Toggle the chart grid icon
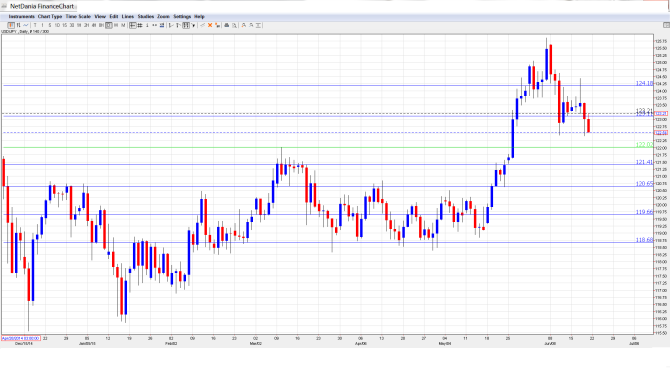The image size is (670, 377). tap(140, 25)
